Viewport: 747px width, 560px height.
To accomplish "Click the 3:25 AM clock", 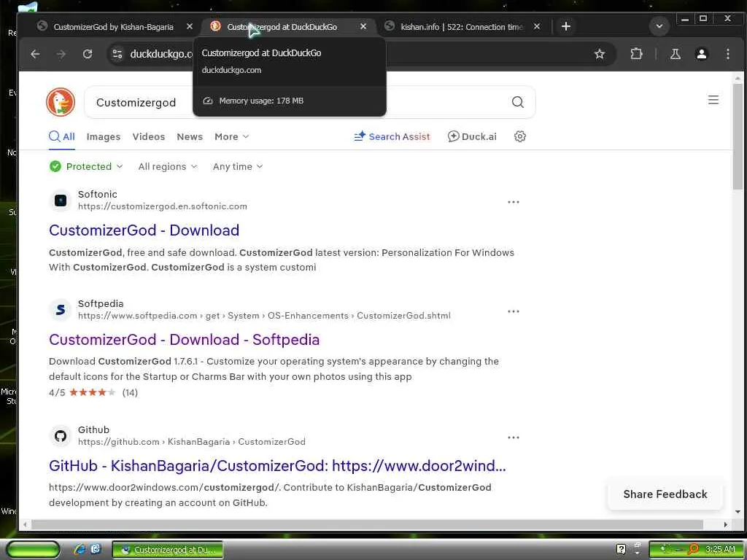I will click(x=720, y=549).
